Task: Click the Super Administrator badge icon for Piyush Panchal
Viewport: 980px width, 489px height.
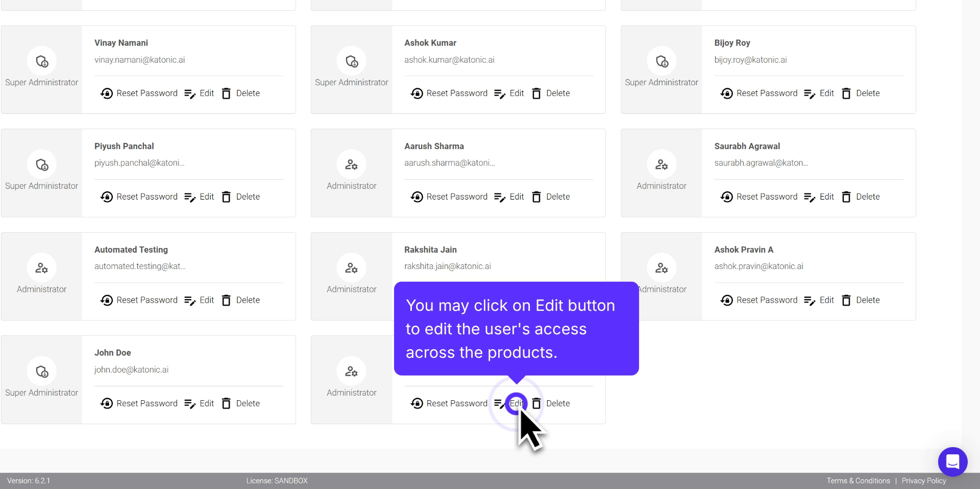Action: (42, 164)
